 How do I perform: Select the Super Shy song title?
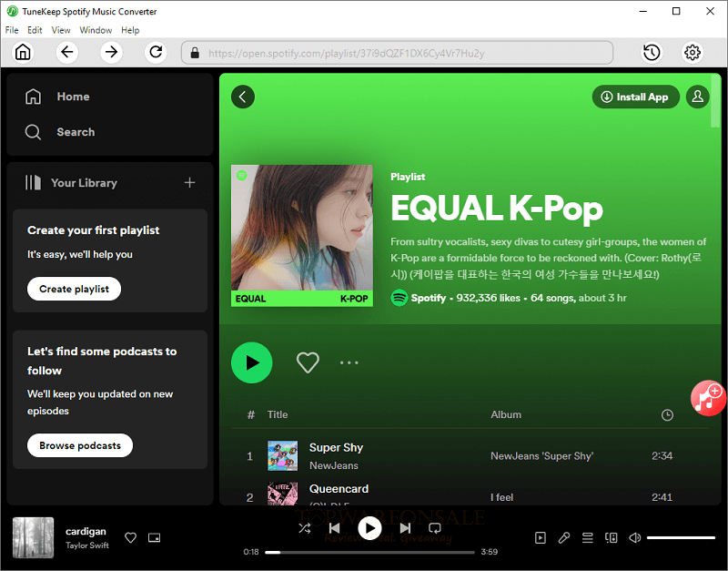(336, 447)
